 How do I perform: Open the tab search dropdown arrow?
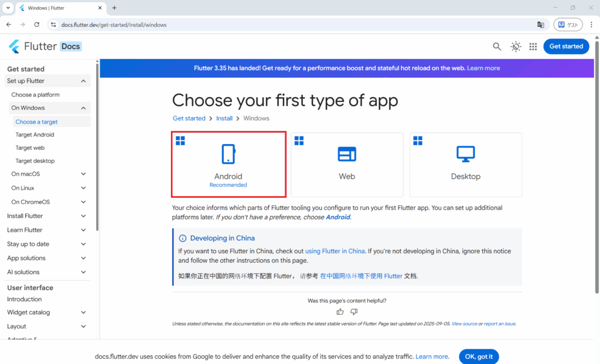click(8, 8)
